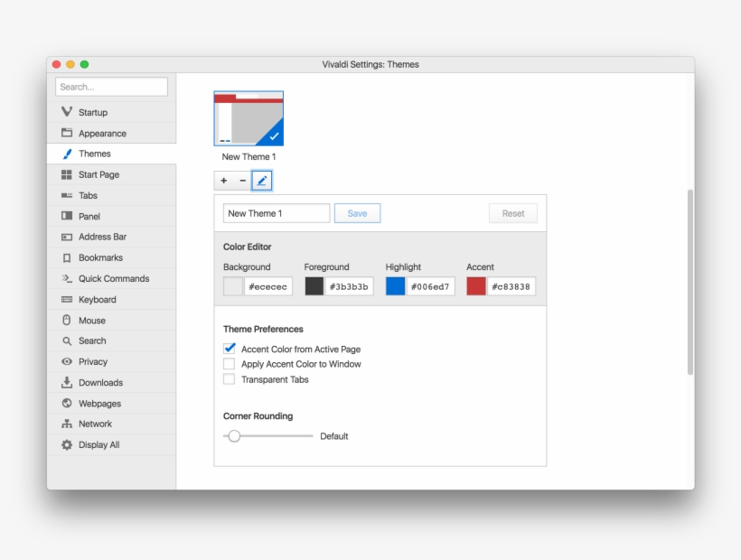Click the New Theme 1 label under thumbnail
This screenshot has height=560, width=741.
tap(249, 157)
